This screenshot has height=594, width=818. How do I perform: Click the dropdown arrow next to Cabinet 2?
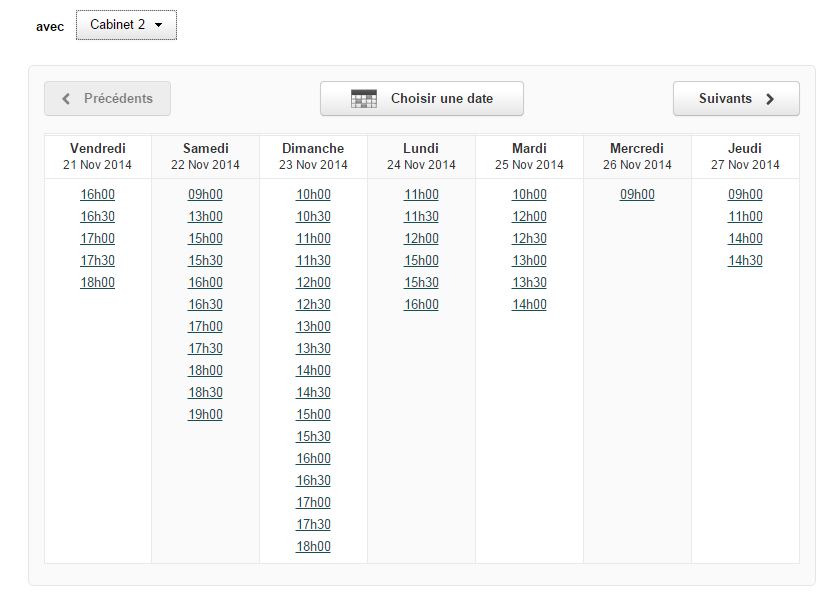pos(158,25)
